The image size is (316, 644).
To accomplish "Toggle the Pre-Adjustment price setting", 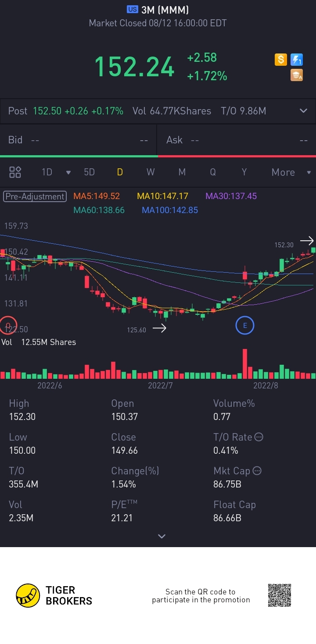I will 35,196.
